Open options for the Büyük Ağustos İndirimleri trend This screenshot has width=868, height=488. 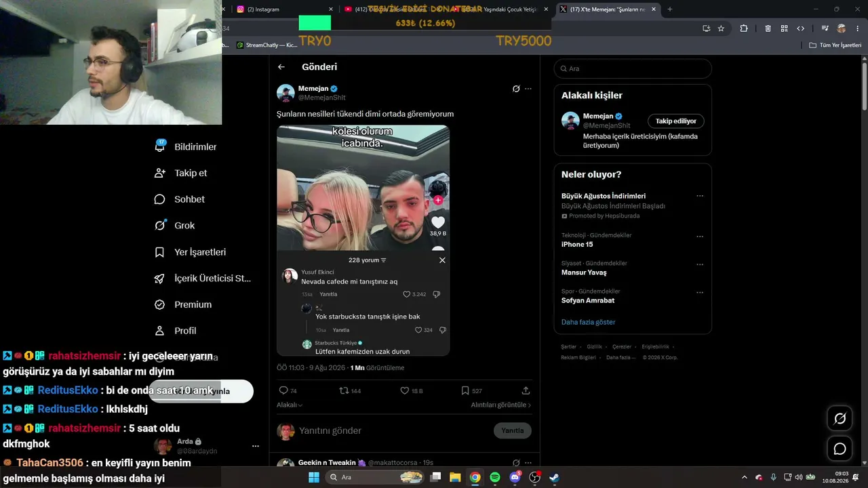click(700, 196)
